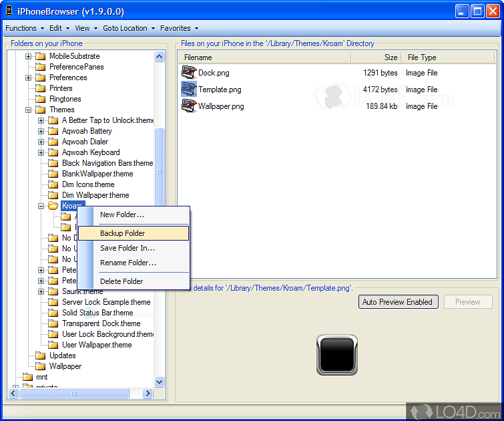Click the Transparent Dock.theme folder icon
Image resolution: width=504 pixels, height=421 pixels.
tap(53, 323)
